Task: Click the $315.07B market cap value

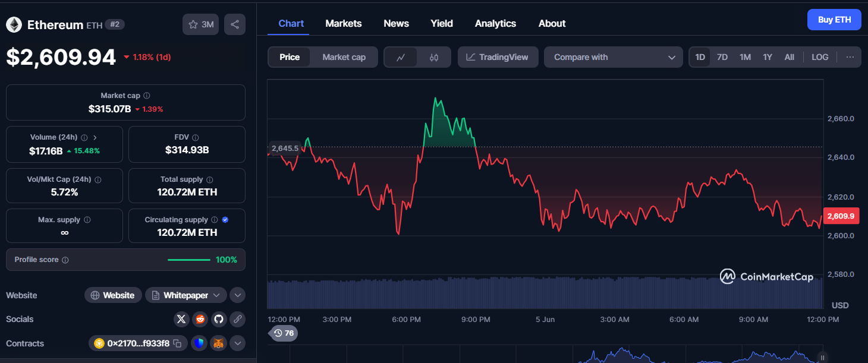Action: tap(109, 109)
